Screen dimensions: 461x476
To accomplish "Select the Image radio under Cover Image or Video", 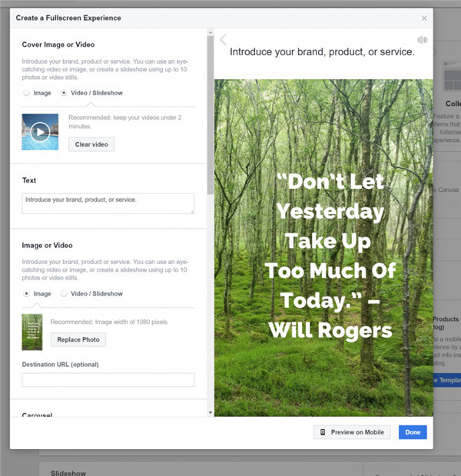I will coord(28,93).
